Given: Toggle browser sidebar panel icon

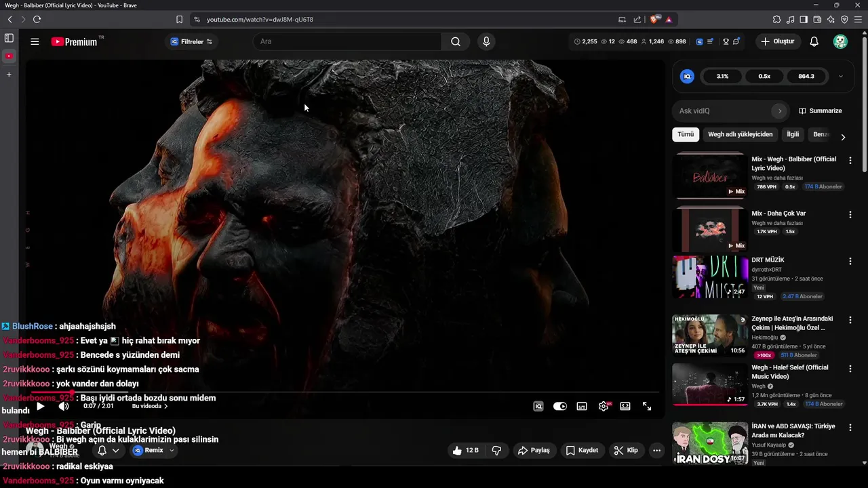Looking at the screenshot, I should (x=804, y=19).
